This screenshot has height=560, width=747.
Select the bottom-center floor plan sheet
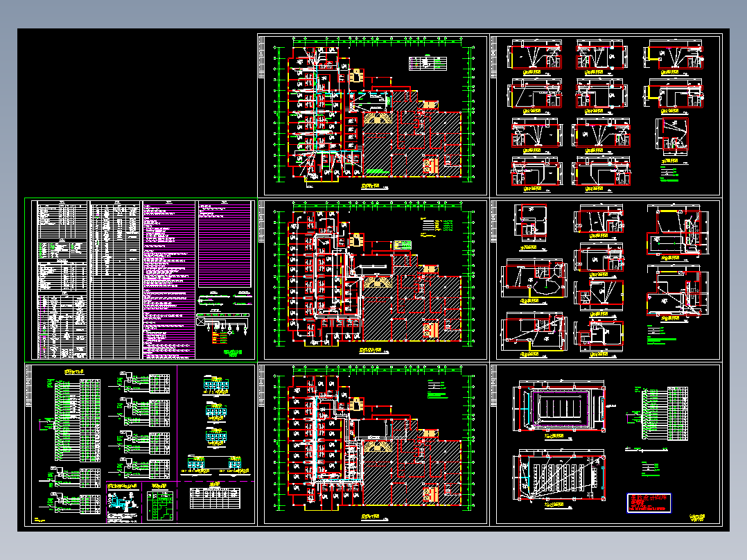pos(373,445)
